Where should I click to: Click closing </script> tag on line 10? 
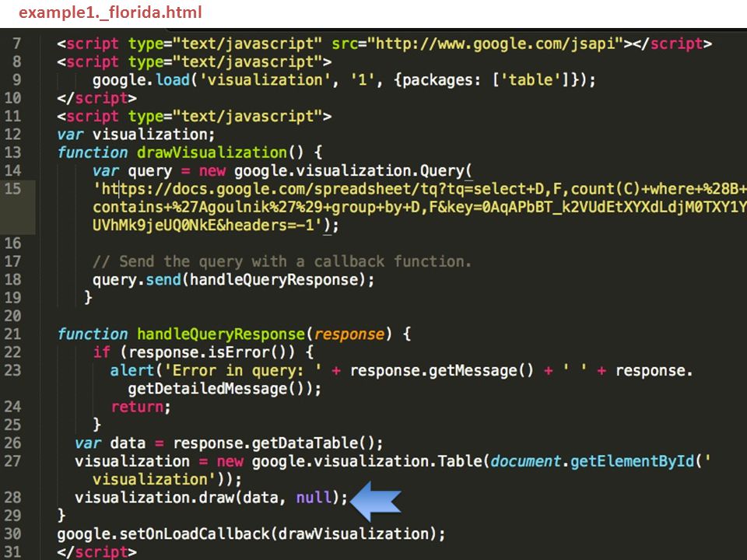coord(96,98)
